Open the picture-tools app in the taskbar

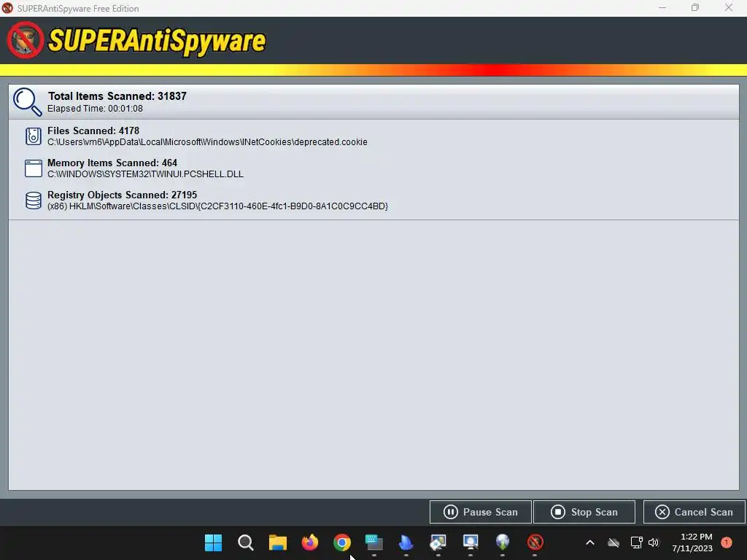[x=438, y=542]
